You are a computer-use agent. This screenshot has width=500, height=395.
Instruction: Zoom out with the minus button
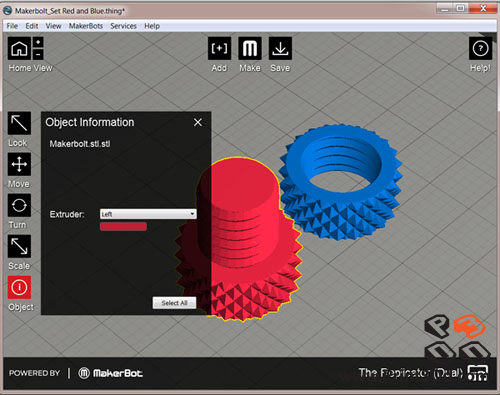click(38, 54)
